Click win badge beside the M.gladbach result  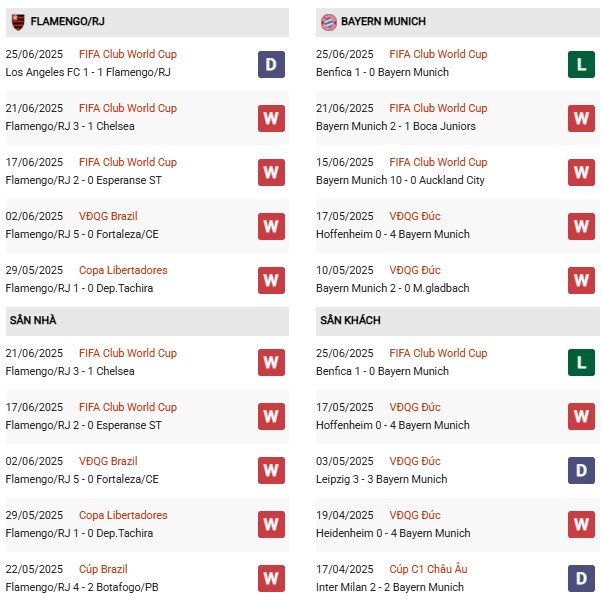581,280
